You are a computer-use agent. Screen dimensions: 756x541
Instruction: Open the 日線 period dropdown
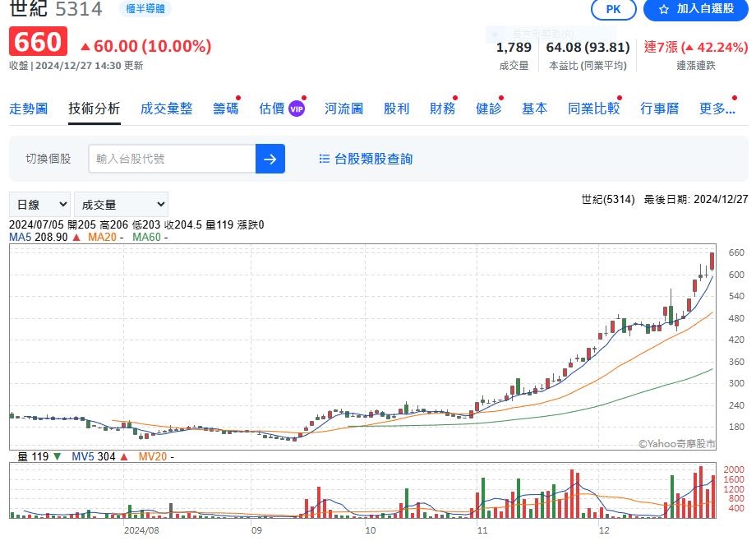[39, 204]
